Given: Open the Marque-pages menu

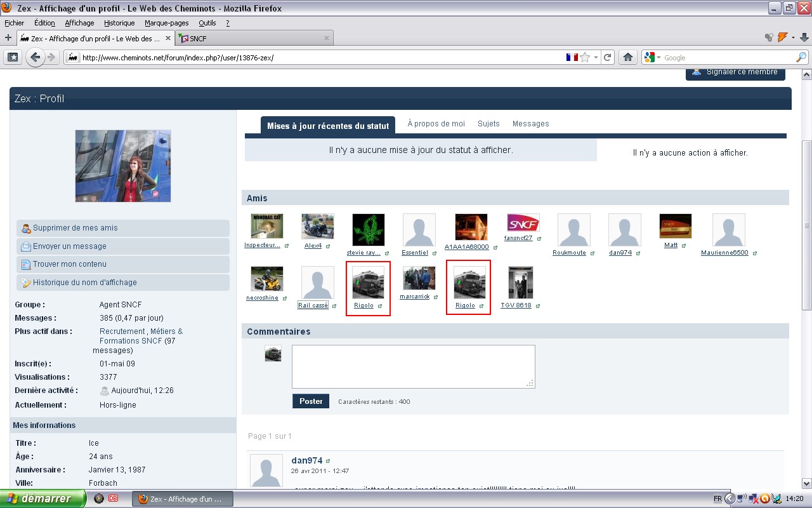Looking at the screenshot, I should pyautogui.click(x=167, y=23).
